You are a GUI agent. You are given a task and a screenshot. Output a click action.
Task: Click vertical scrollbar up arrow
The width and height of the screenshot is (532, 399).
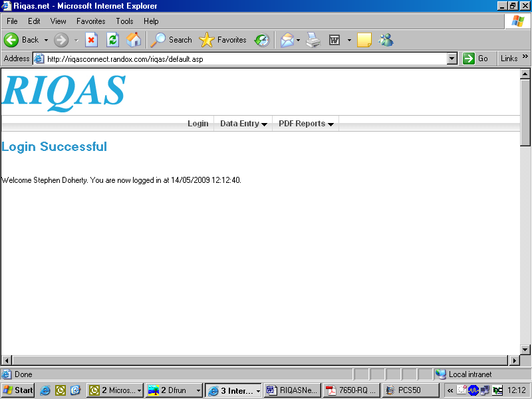525,74
